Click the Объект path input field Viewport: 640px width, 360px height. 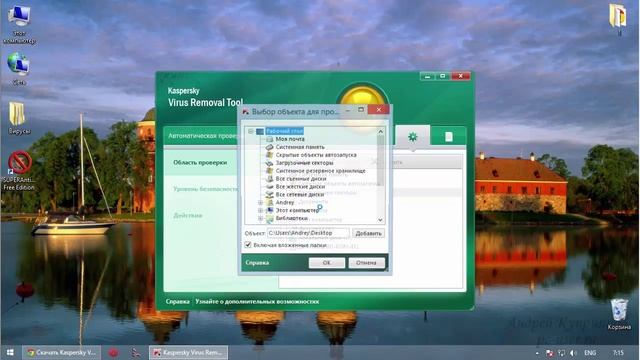coord(308,233)
